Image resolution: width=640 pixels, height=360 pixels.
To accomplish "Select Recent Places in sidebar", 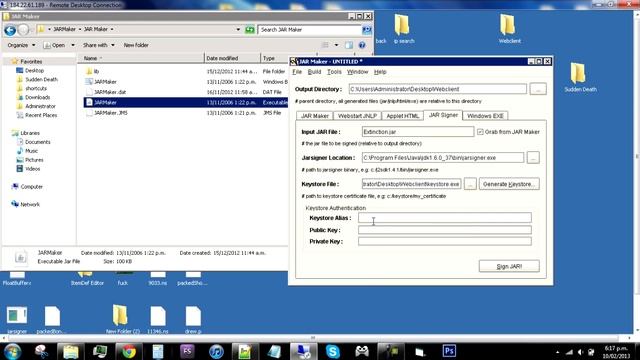I will (x=41, y=115).
